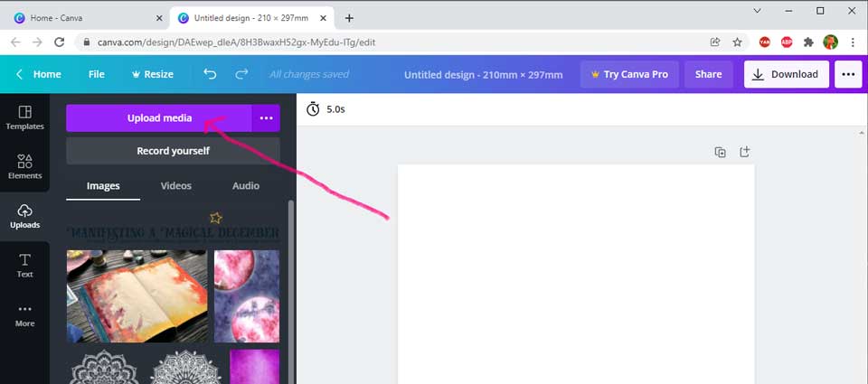The width and height of the screenshot is (868, 384).
Task: Click the Upload media button
Action: tap(159, 117)
